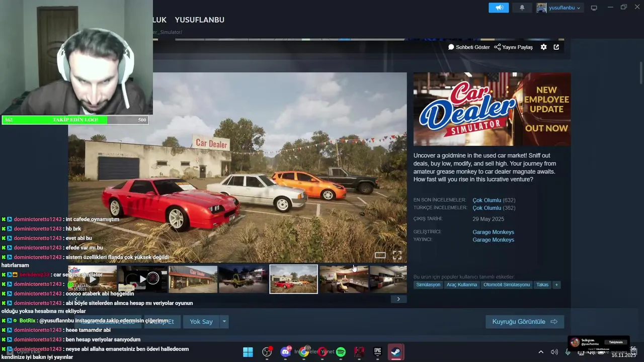Click the Takas tag
644x362 pixels.
[542, 285]
